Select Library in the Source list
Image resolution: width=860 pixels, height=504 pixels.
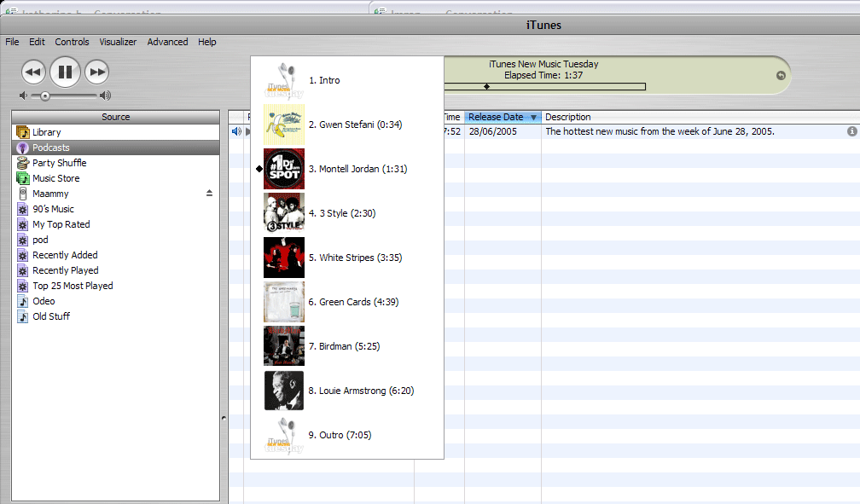coord(116,132)
